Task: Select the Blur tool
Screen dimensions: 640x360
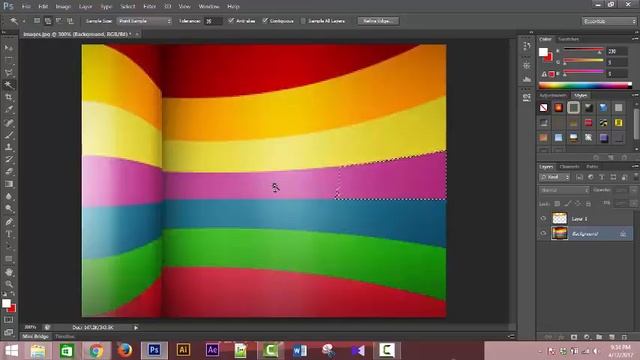Action: tap(9, 196)
